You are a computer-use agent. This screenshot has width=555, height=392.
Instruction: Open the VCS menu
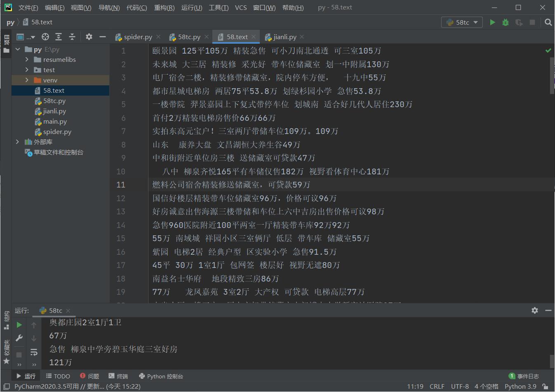coord(241,7)
